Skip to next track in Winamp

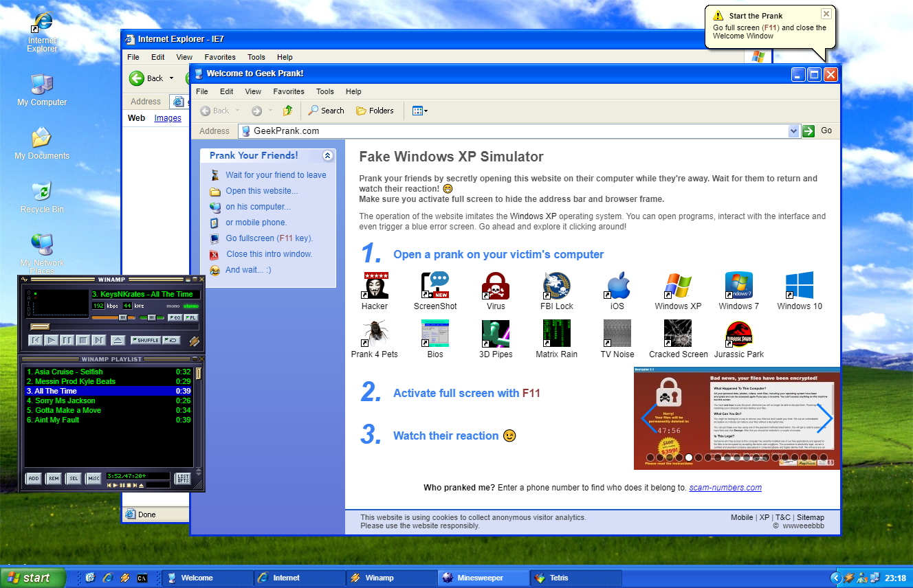tap(99, 340)
